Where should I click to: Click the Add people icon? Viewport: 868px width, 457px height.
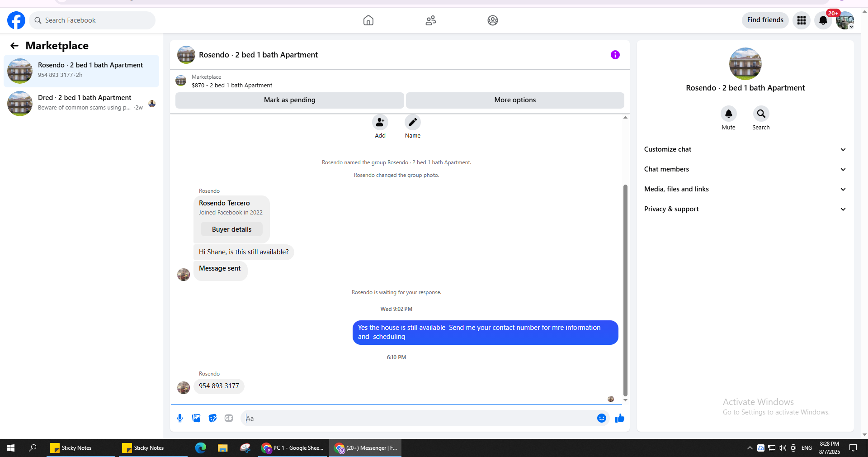[x=380, y=122]
